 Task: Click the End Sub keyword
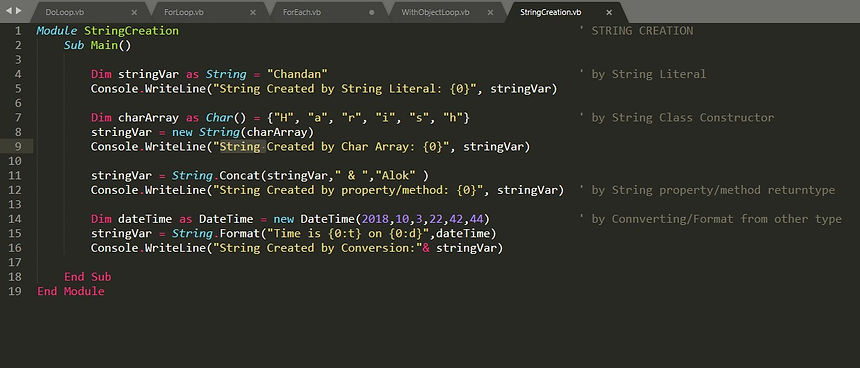click(x=88, y=277)
